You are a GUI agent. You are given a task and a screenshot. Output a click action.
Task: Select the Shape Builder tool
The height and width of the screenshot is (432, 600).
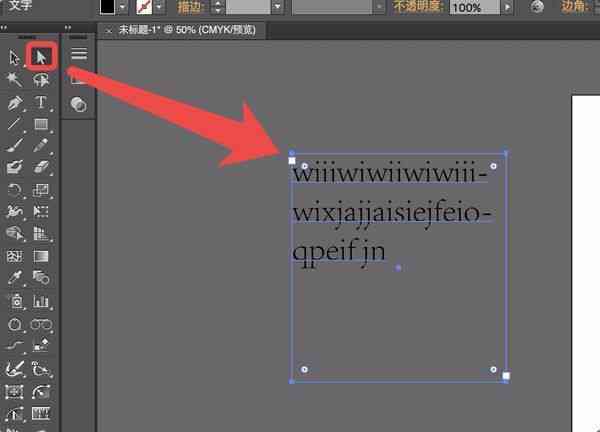15,233
